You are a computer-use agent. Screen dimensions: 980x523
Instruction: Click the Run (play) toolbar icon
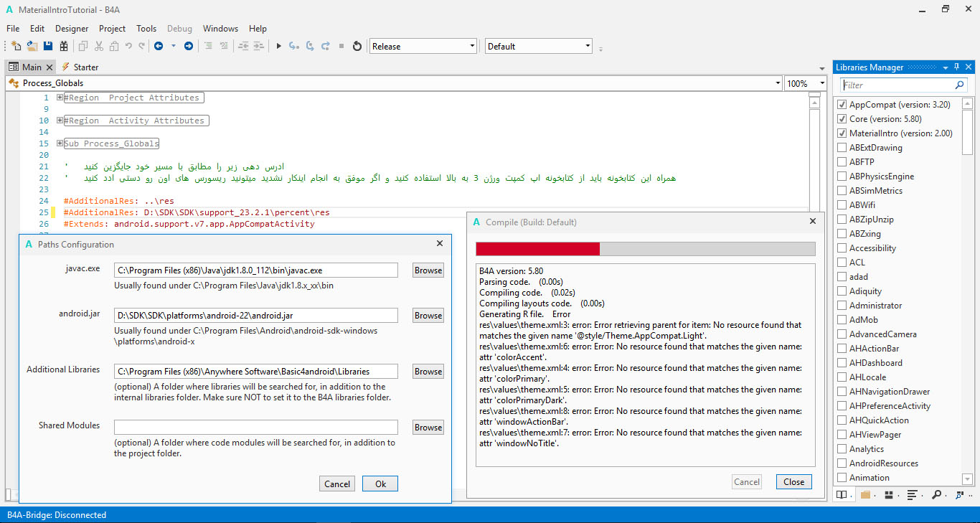pyautogui.click(x=278, y=46)
